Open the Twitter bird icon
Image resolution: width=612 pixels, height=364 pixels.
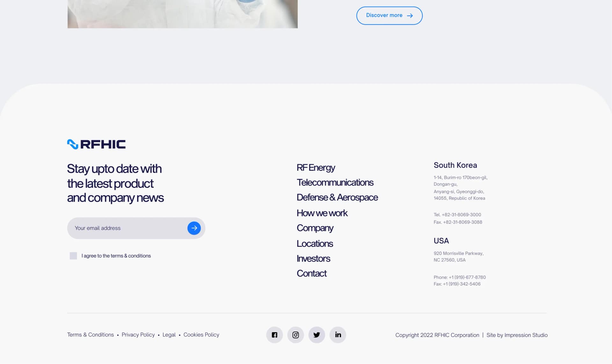click(x=317, y=335)
